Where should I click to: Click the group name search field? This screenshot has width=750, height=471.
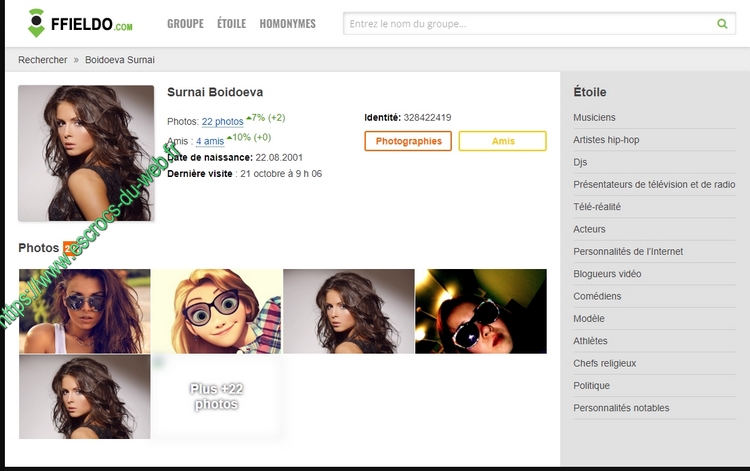pyautogui.click(x=530, y=24)
